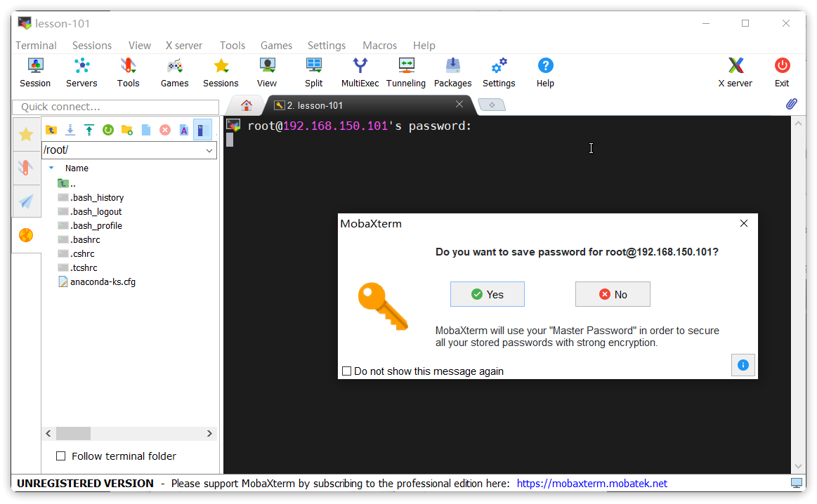Open the Tunneling tool in the toolbar
This screenshot has height=504, width=817.
pos(406,73)
